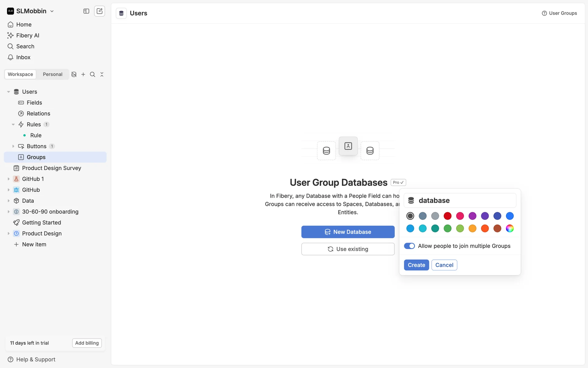
Task: Click the Use existing button
Action: pyautogui.click(x=348, y=249)
